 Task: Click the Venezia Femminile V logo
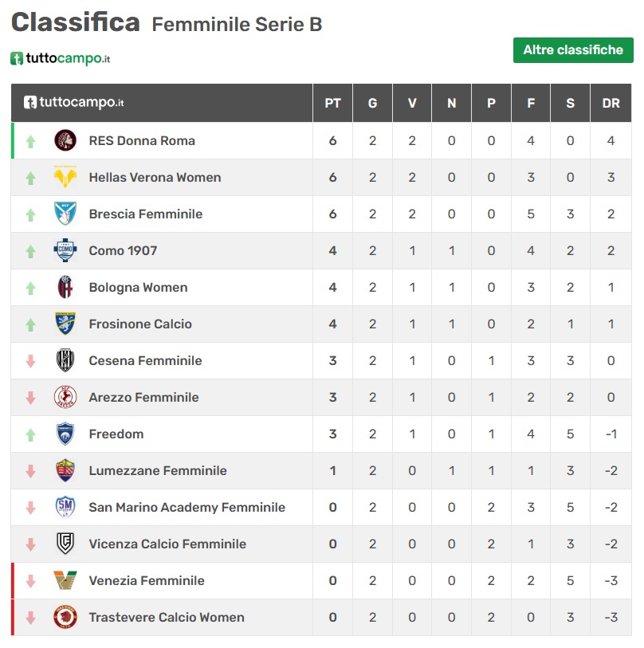(x=65, y=579)
